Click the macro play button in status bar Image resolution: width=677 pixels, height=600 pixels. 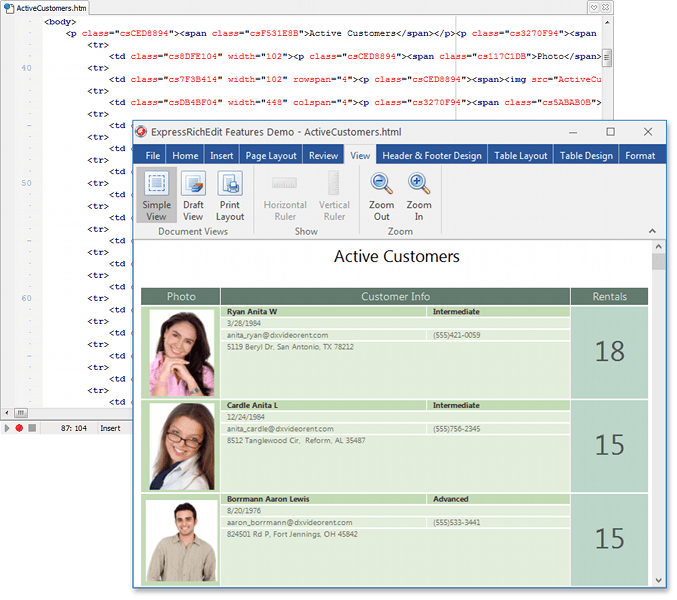pyautogui.click(x=7, y=428)
